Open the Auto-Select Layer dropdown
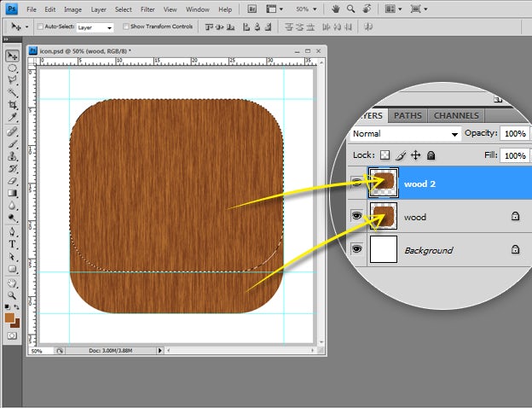This screenshot has height=408, width=532. [94, 26]
